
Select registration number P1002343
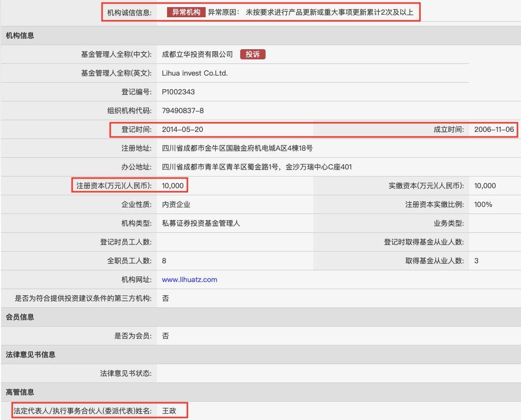[178, 92]
